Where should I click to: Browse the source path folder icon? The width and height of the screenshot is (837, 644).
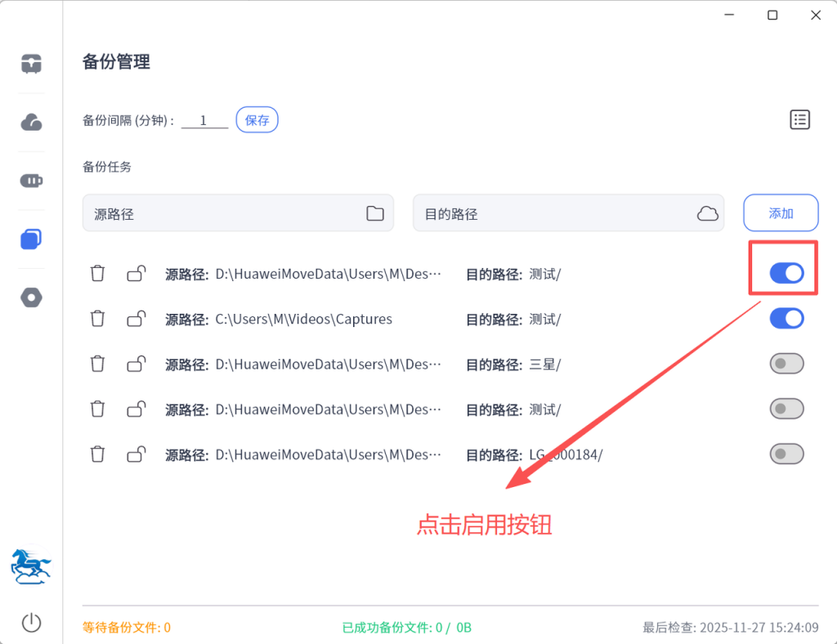375,213
